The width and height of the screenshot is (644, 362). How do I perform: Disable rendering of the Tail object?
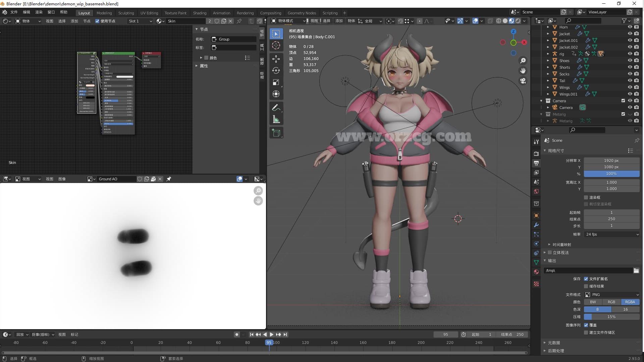[x=637, y=81]
